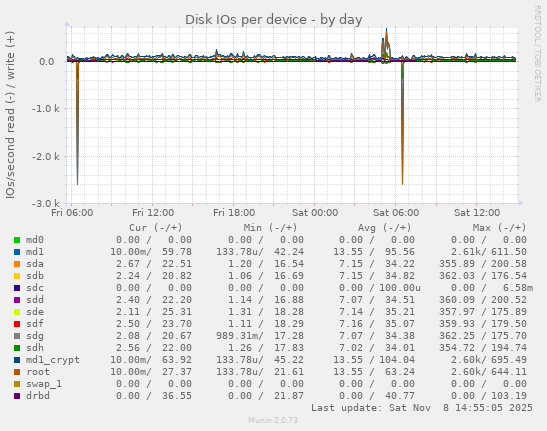The image size is (547, 431).
Task: Click the drbd dark purple legend swatch
Action: [17, 396]
